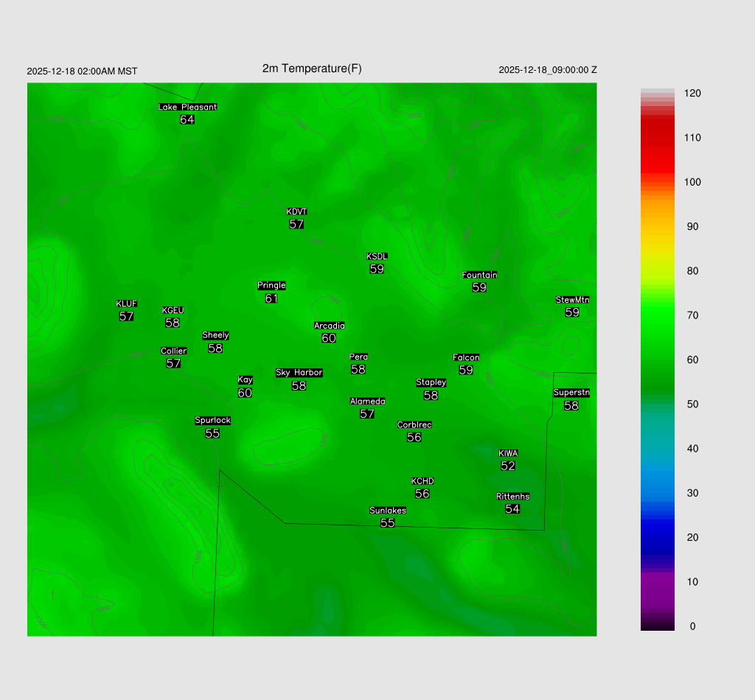Click the Sunlakes station label
Screen dimensions: 755x700
[x=388, y=511]
